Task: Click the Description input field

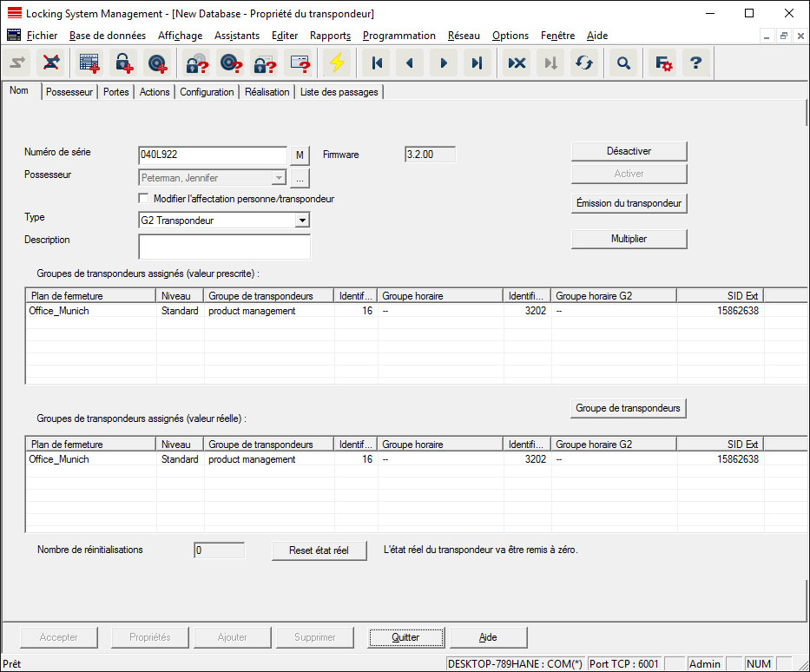Action: tap(224, 247)
